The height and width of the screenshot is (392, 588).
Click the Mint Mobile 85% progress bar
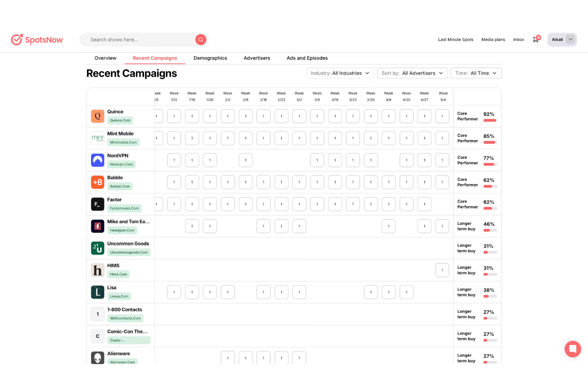[490, 142]
